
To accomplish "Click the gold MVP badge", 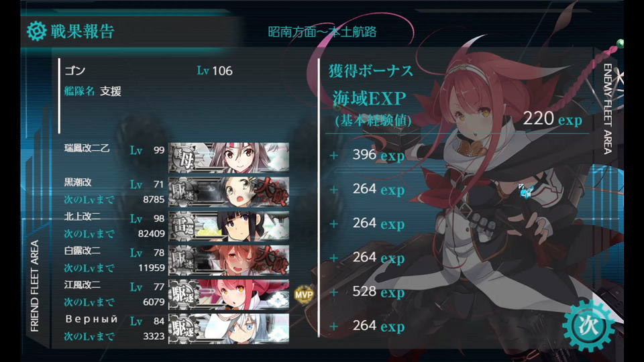I will pyautogui.click(x=304, y=294).
